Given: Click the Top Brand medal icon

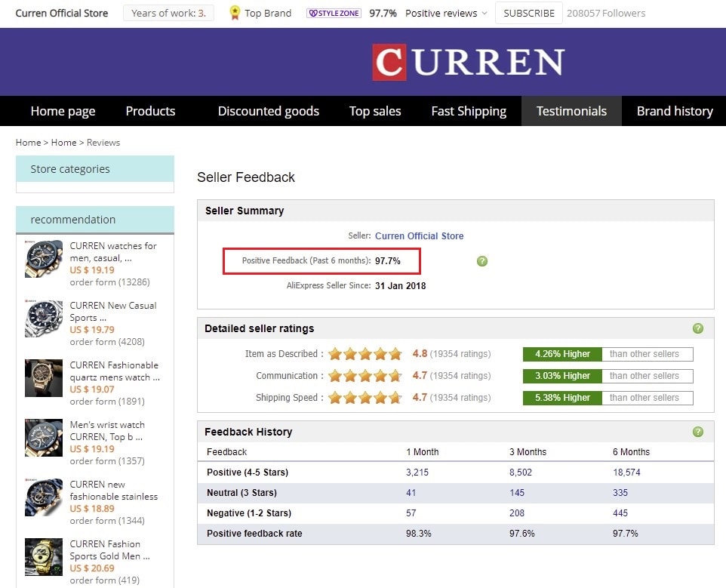Looking at the screenshot, I should tap(235, 13).
